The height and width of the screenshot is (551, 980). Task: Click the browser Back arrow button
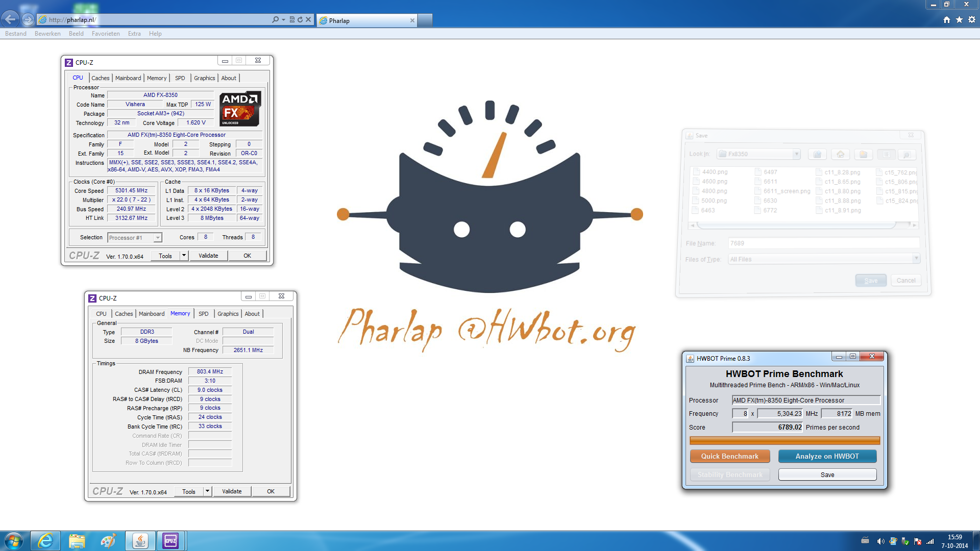tap(10, 19)
